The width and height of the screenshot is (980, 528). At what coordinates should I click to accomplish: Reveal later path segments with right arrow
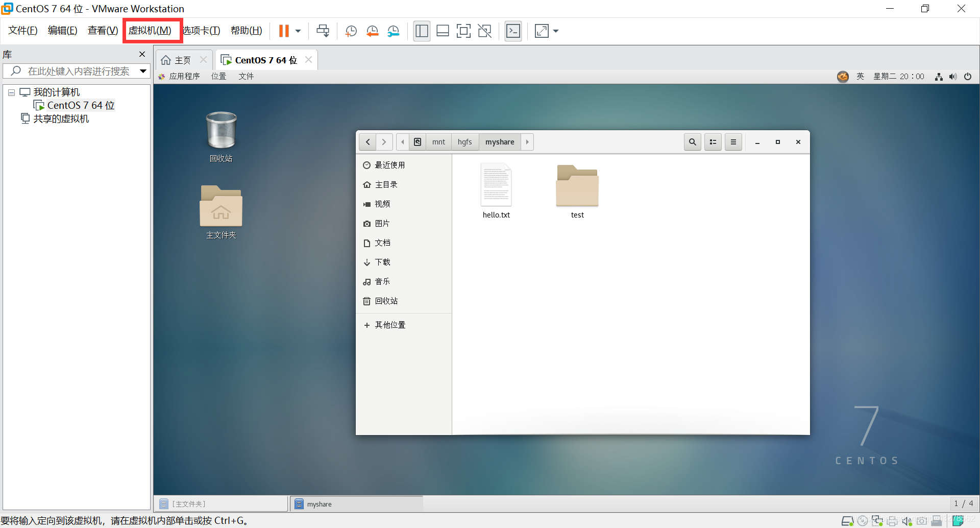(527, 142)
